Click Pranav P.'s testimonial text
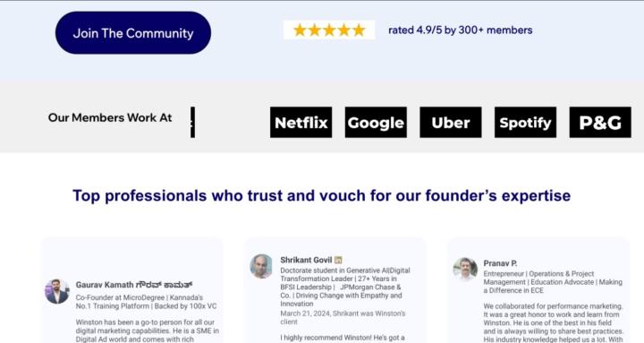 [553, 322]
